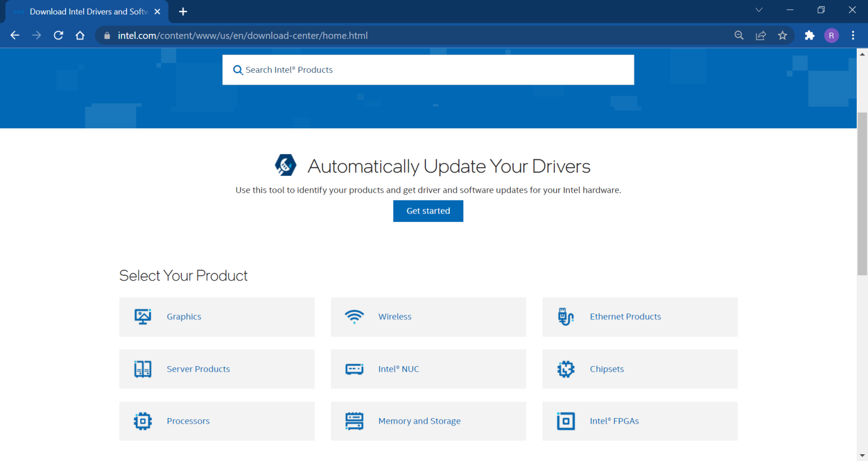Open the three-dot browser menu
Image resolution: width=868 pixels, height=461 pixels.
tap(853, 35)
